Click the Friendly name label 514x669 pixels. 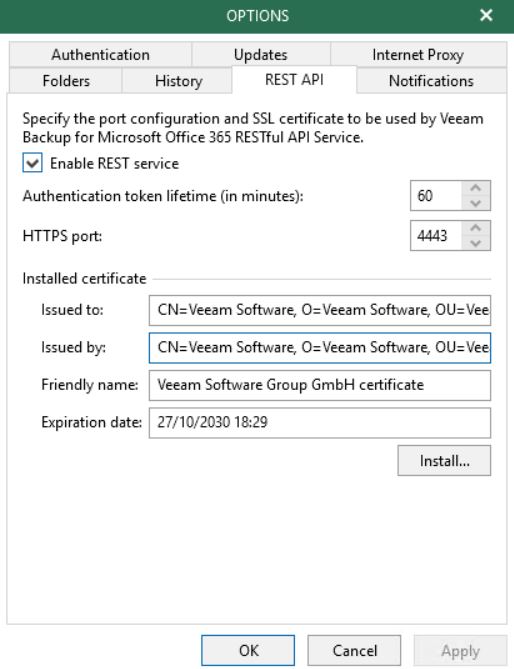(90, 385)
